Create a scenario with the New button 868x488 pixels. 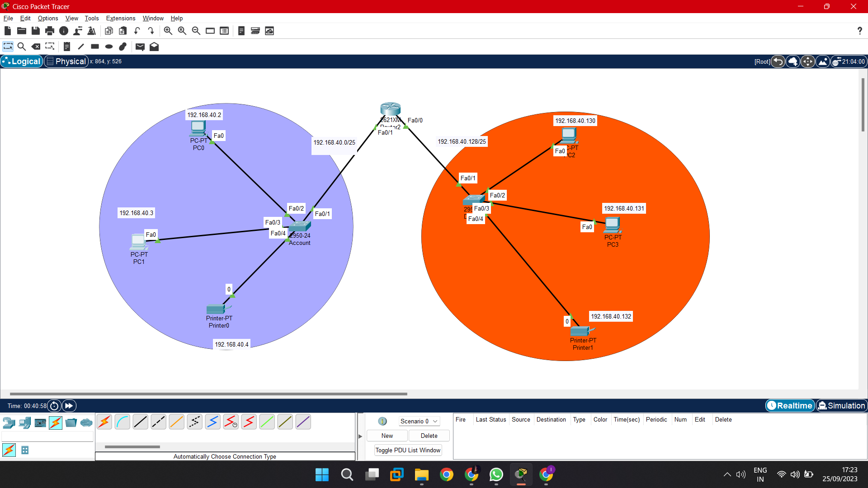pos(387,435)
